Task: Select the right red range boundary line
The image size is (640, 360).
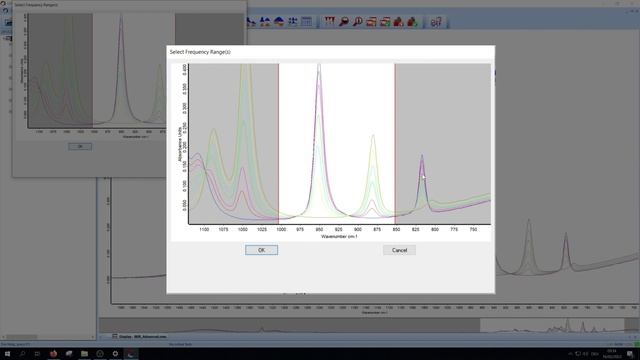Action: pyautogui.click(x=395, y=143)
